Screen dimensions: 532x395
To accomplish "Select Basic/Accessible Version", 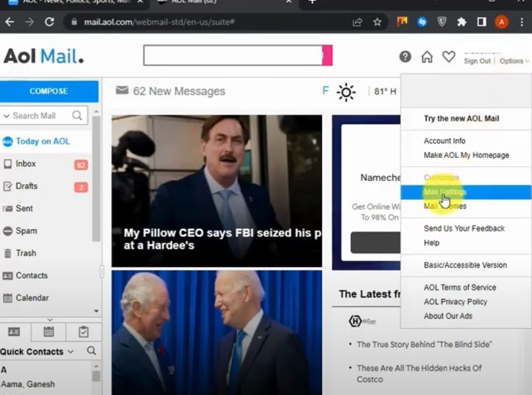I will pos(466,265).
